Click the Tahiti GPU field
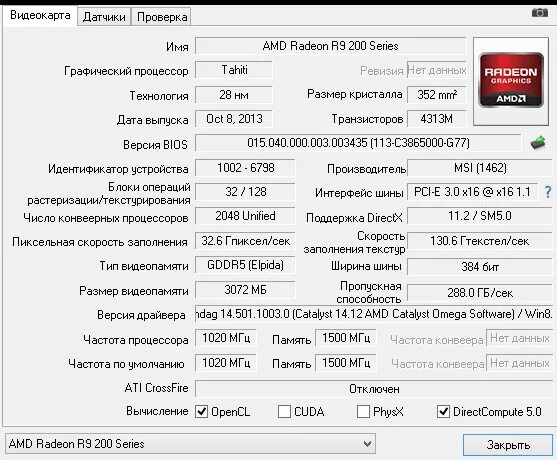557x460 pixels. 234,70
